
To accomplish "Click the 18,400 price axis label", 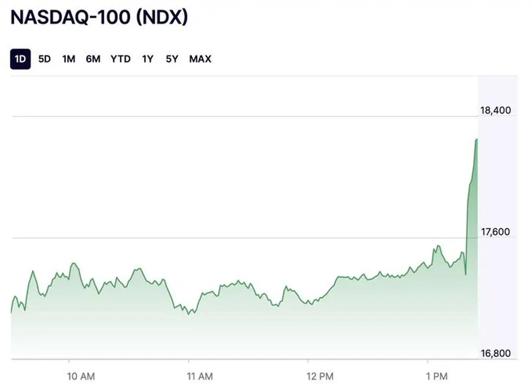I will pyautogui.click(x=496, y=111).
